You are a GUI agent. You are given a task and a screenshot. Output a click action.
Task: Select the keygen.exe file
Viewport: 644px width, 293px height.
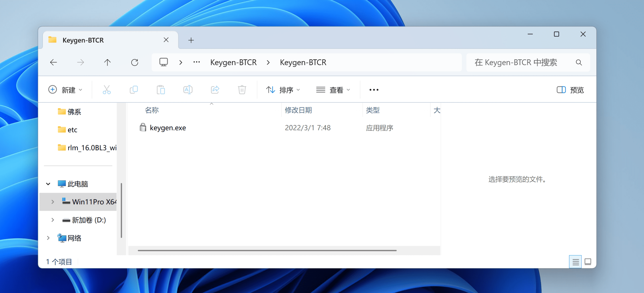[168, 128]
